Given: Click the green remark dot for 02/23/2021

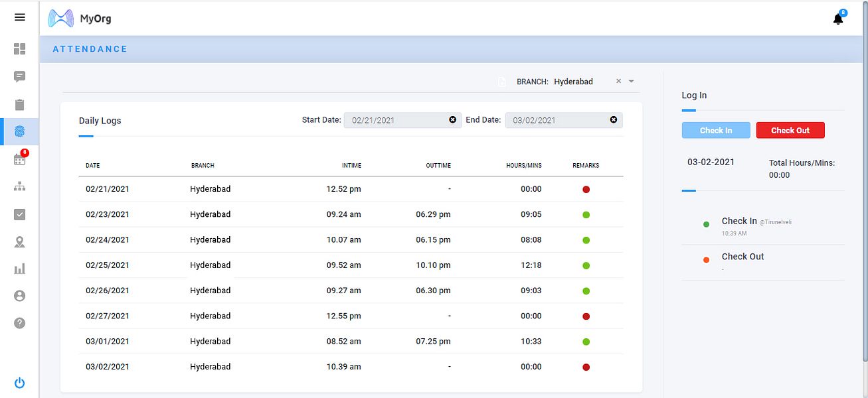Looking at the screenshot, I should point(586,215).
